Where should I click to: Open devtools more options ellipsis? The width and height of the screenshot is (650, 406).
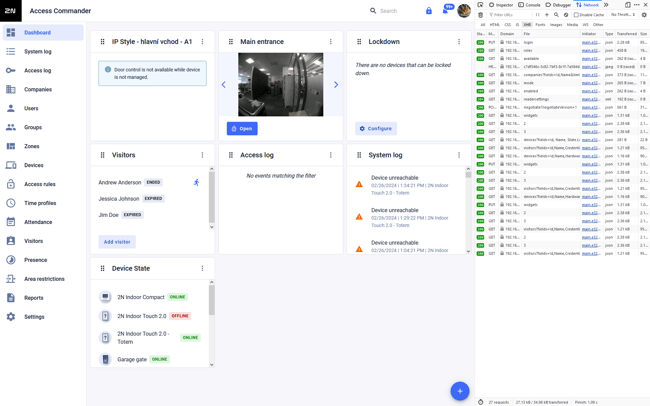pyautogui.click(x=637, y=5)
